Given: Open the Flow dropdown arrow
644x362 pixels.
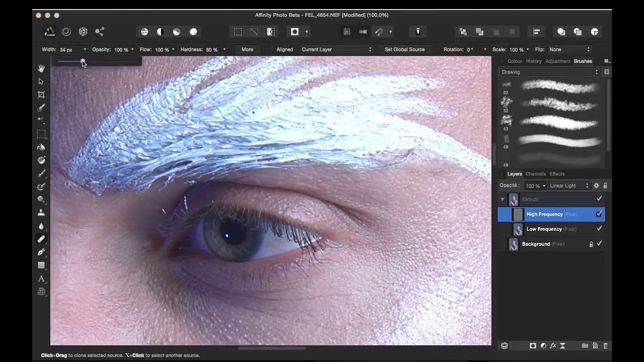Looking at the screenshot, I should click(x=173, y=49).
